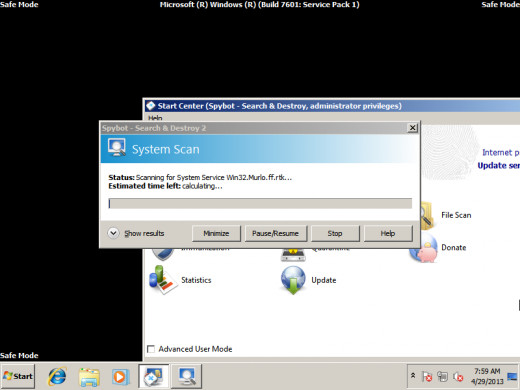Open Statistics icon in Start Center

click(x=162, y=280)
